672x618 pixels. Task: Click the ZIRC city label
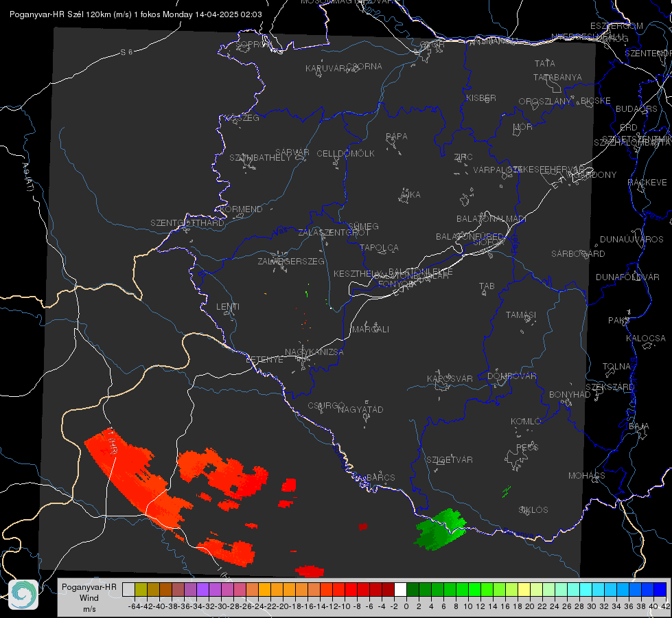click(463, 157)
